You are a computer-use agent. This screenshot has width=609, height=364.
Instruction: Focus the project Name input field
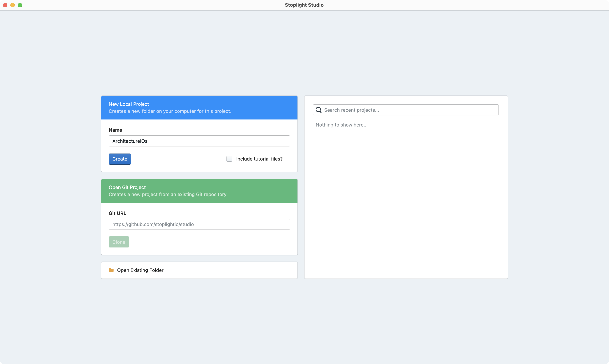coord(199,141)
